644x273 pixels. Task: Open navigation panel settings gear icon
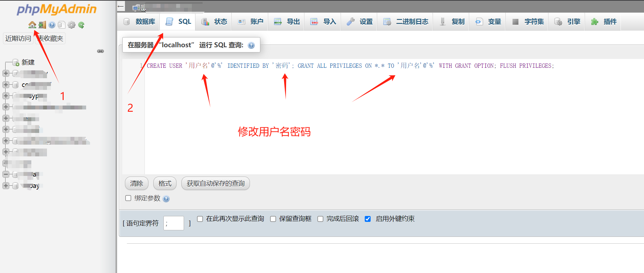pyautogui.click(x=71, y=25)
